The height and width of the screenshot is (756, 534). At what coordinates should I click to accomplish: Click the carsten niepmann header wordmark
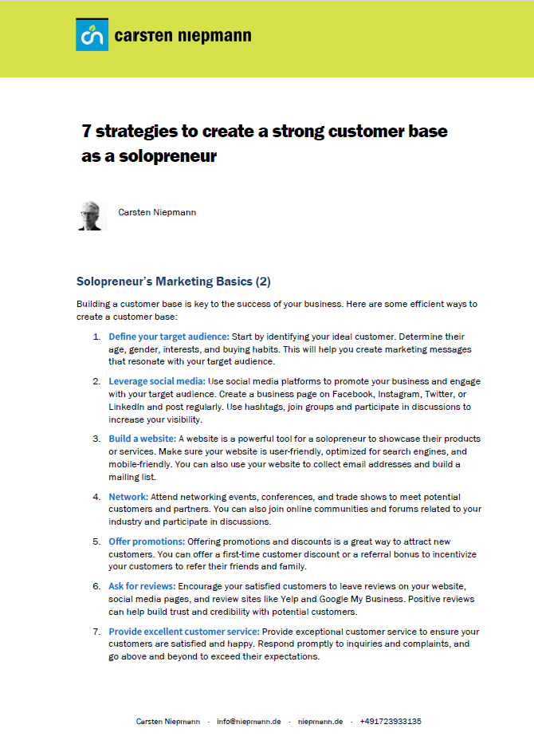click(x=183, y=36)
